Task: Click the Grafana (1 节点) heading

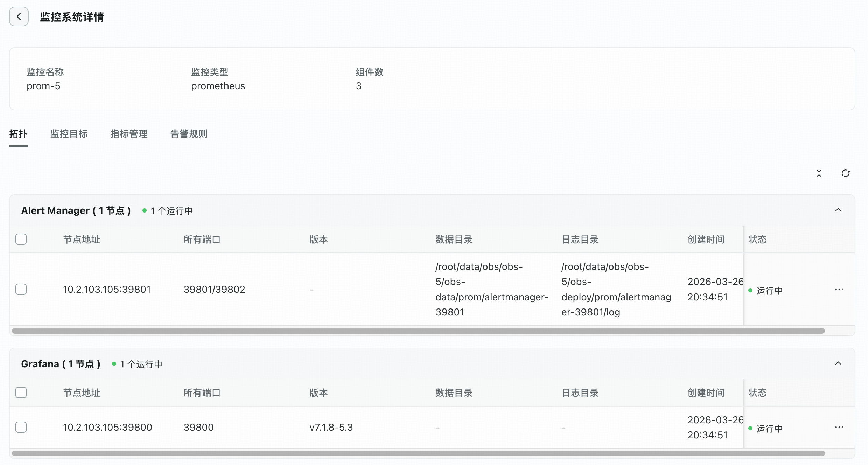Action: (x=61, y=364)
